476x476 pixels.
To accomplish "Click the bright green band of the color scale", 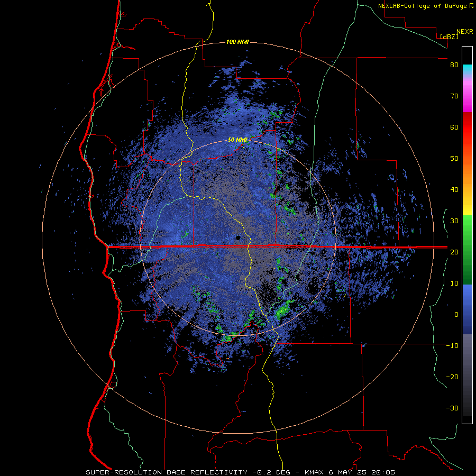I will pos(467,225).
